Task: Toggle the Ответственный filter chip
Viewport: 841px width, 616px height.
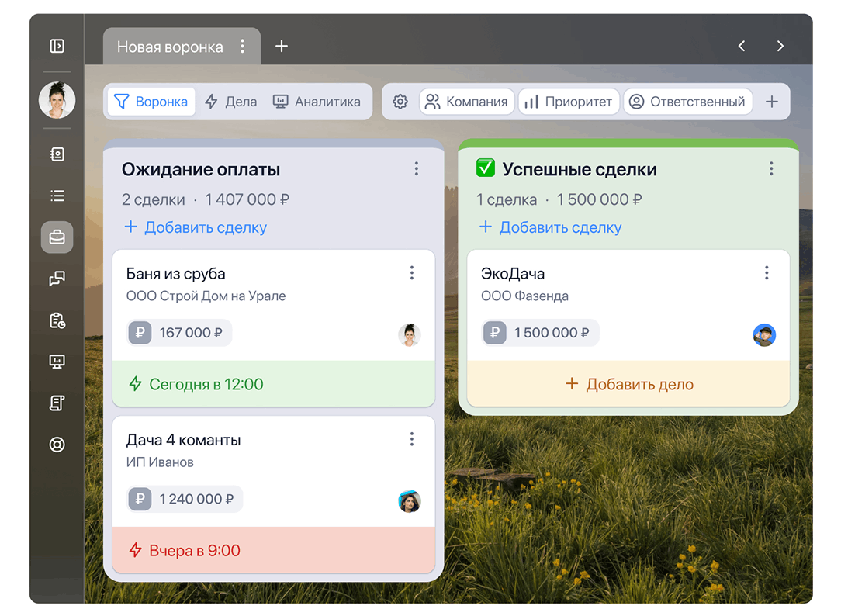Action: [x=688, y=101]
